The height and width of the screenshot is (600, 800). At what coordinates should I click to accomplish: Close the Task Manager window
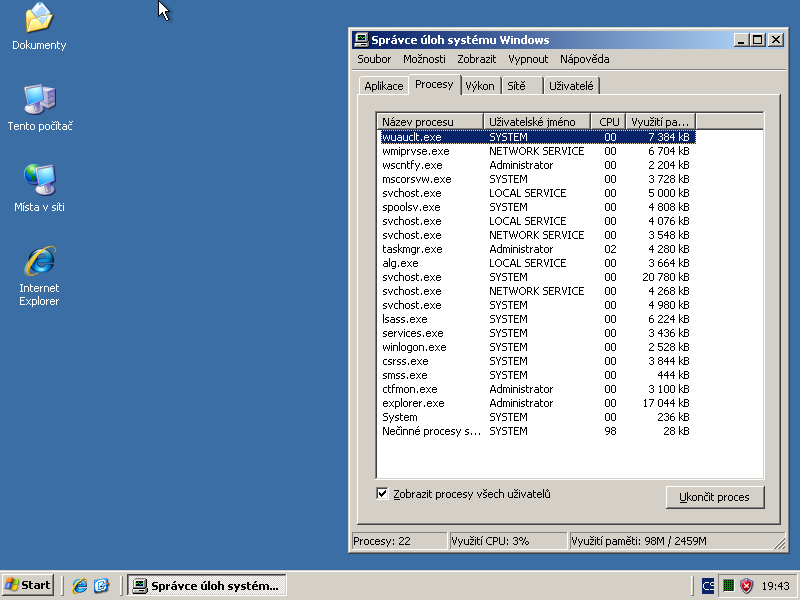click(x=776, y=40)
